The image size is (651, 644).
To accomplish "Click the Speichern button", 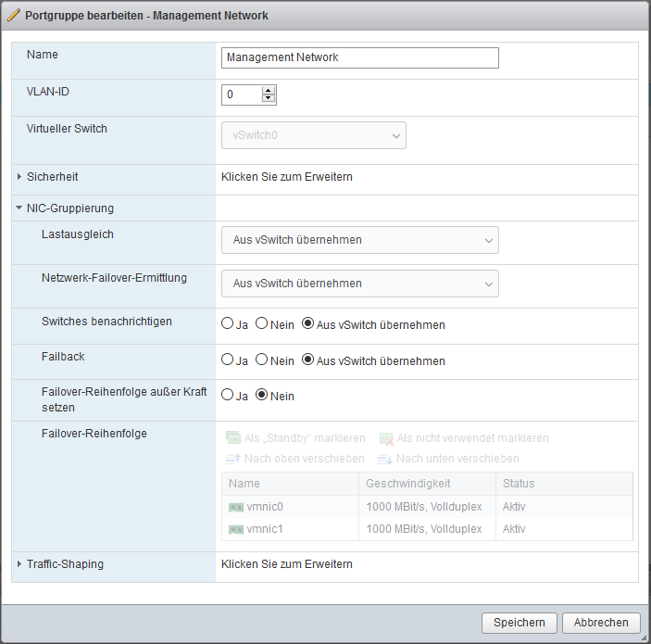I will 520,623.
